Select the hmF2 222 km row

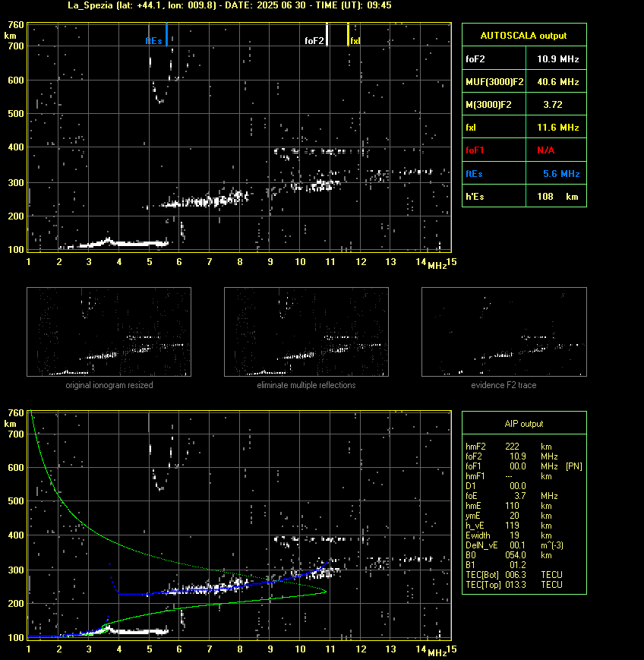click(509, 447)
